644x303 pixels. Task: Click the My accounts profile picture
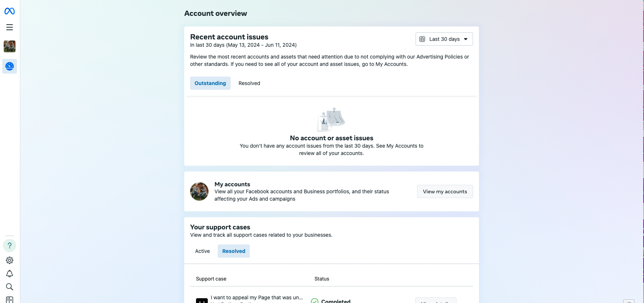point(199,191)
